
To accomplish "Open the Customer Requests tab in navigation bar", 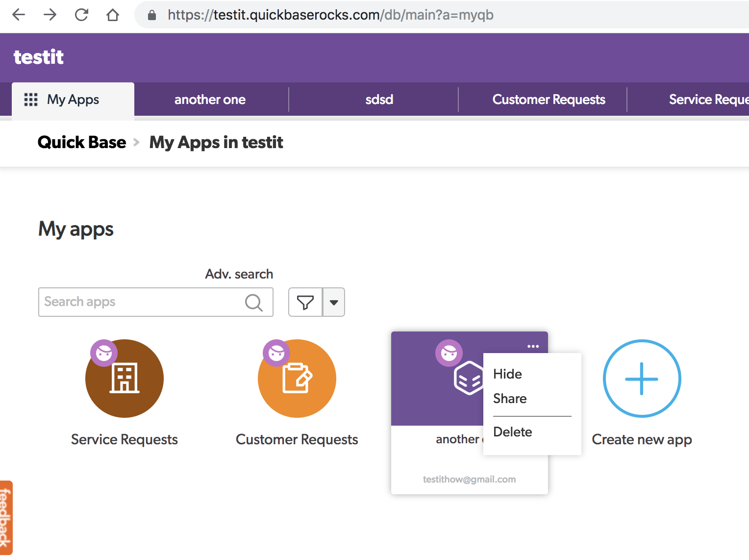I will pos(549,100).
